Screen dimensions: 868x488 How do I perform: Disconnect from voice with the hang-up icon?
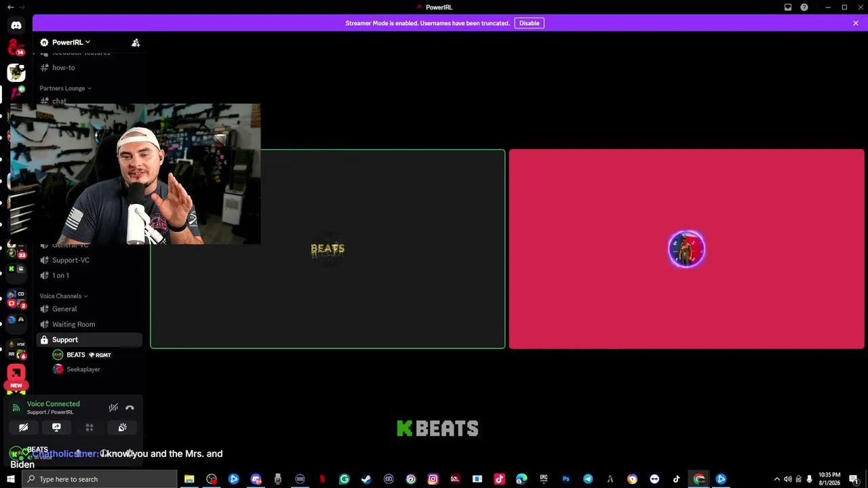pyautogui.click(x=130, y=407)
